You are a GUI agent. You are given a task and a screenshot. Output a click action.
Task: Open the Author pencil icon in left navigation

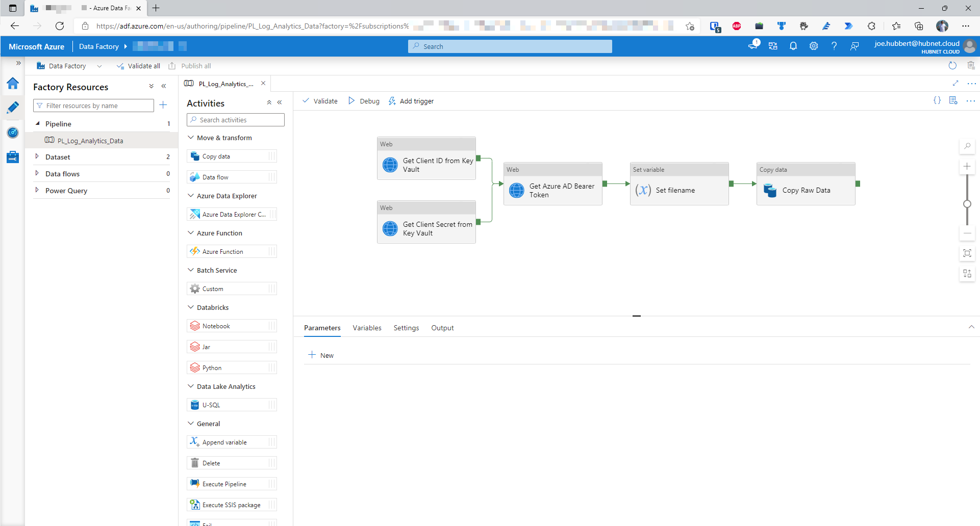(12, 108)
